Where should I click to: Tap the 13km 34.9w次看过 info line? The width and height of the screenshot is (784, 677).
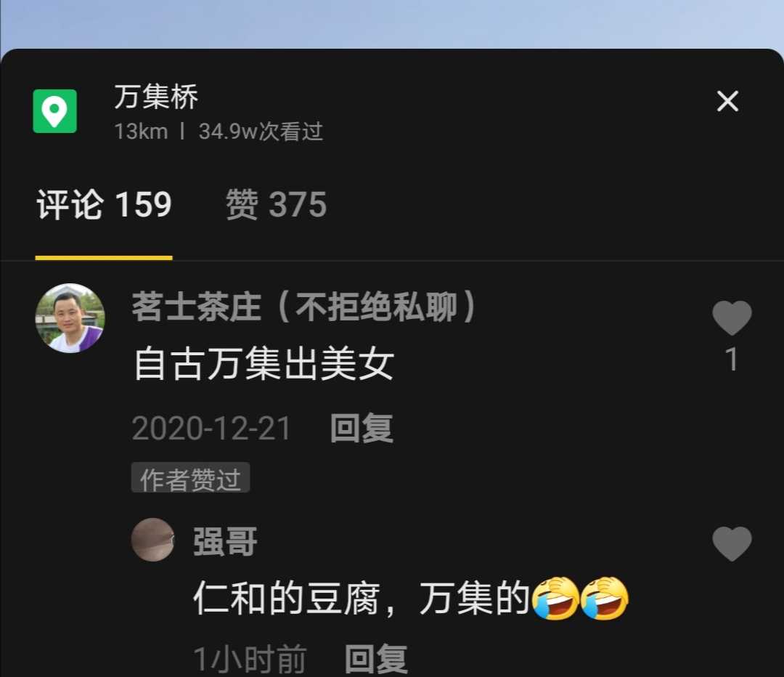click(219, 131)
